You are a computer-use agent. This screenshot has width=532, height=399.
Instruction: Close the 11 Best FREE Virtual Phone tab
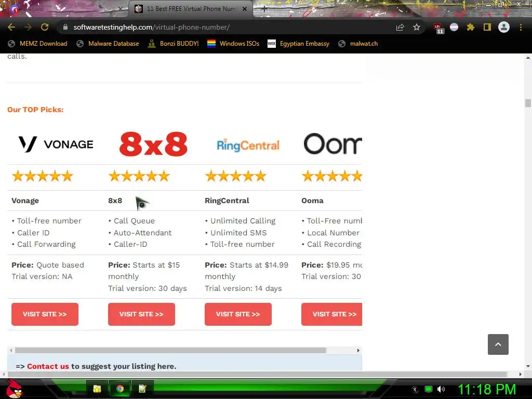tap(245, 9)
